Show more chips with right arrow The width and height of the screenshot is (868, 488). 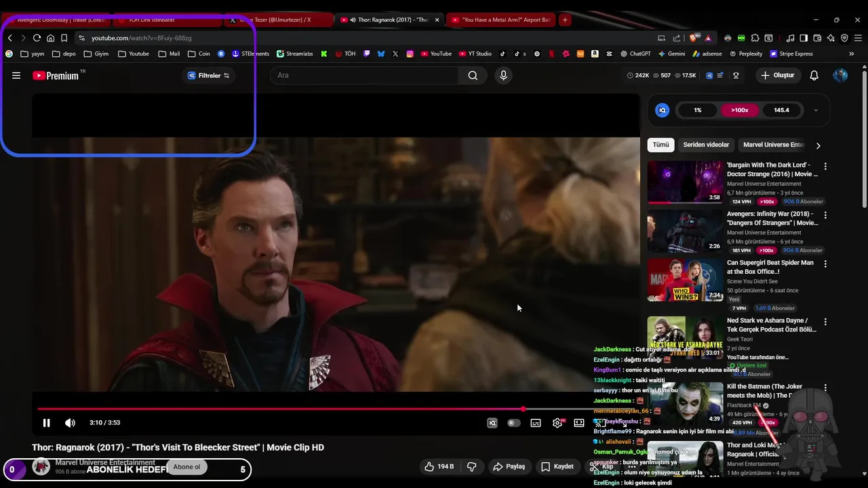pyautogui.click(x=818, y=145)
